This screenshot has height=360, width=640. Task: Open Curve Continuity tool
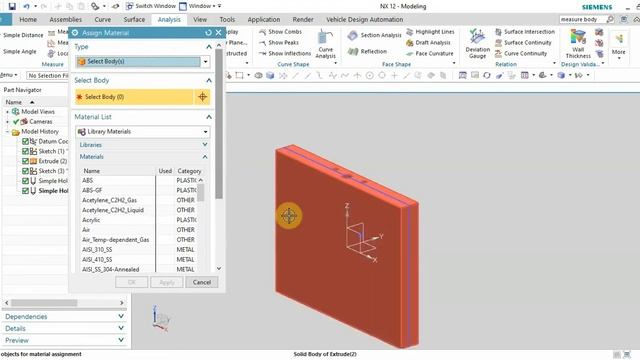pos(521,53)
